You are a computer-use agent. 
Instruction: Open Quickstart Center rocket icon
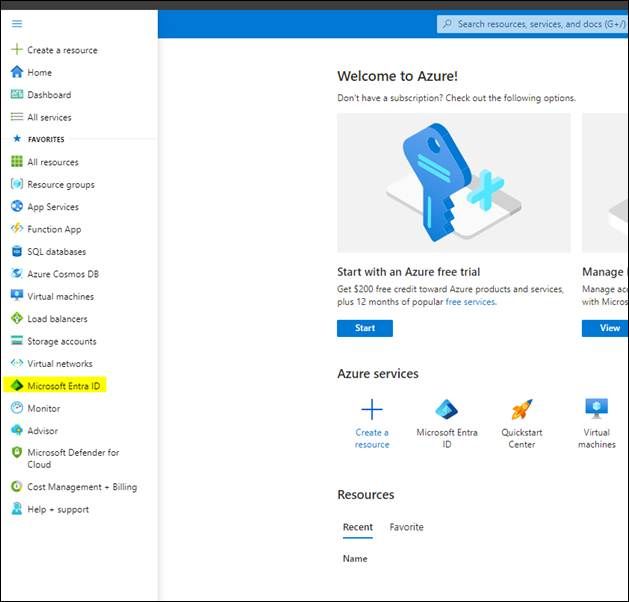click(522, 409)
